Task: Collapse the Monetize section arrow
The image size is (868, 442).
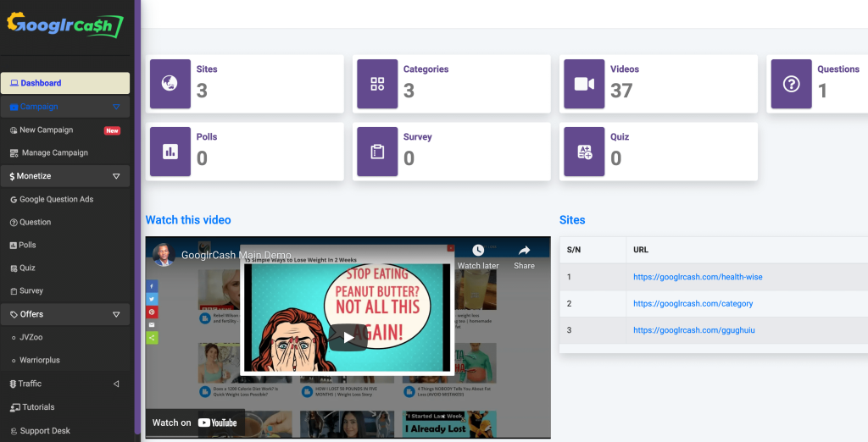Action: coord(116,176)
